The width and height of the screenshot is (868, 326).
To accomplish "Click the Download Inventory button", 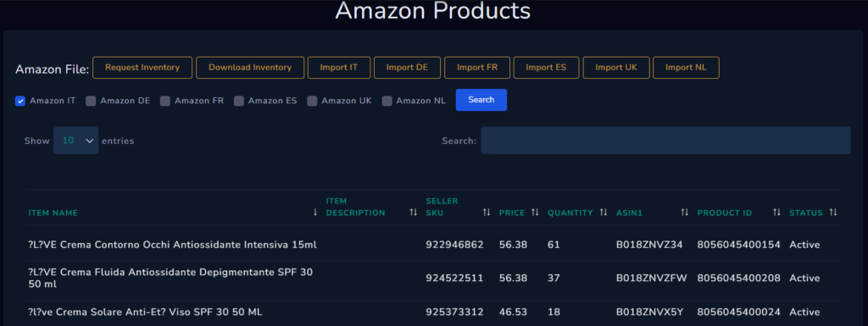I will coord(250,68).
